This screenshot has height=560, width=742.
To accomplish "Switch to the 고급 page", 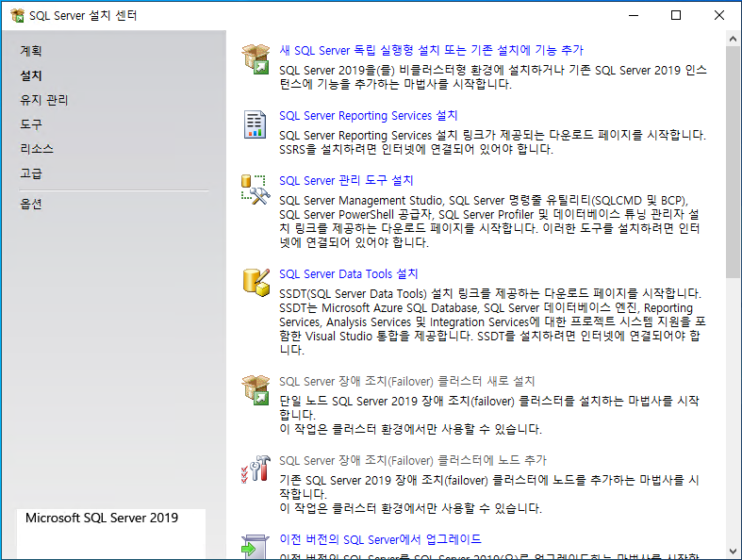I will [31, 173].
